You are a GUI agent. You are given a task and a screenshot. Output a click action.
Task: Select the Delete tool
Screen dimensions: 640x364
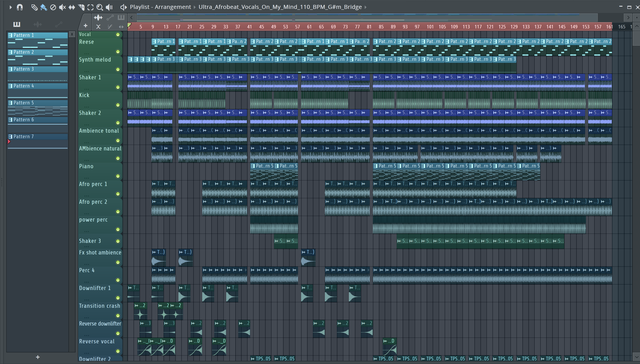(53, 7)
